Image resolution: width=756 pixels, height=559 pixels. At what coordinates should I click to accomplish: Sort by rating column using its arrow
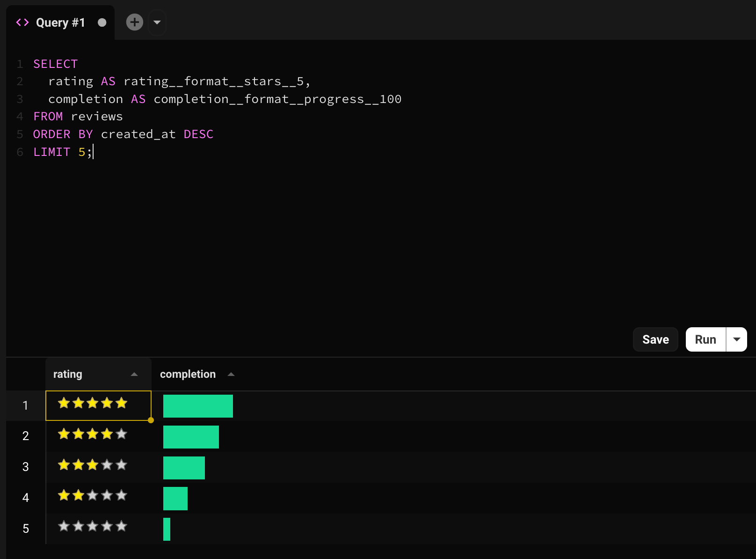tap(134, 374)
